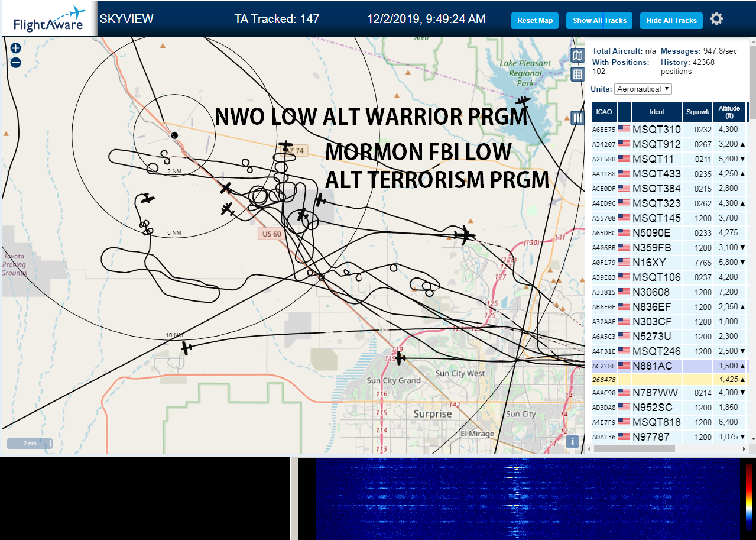Select the aircraft near the 10 NM label

tap(186, 348)
